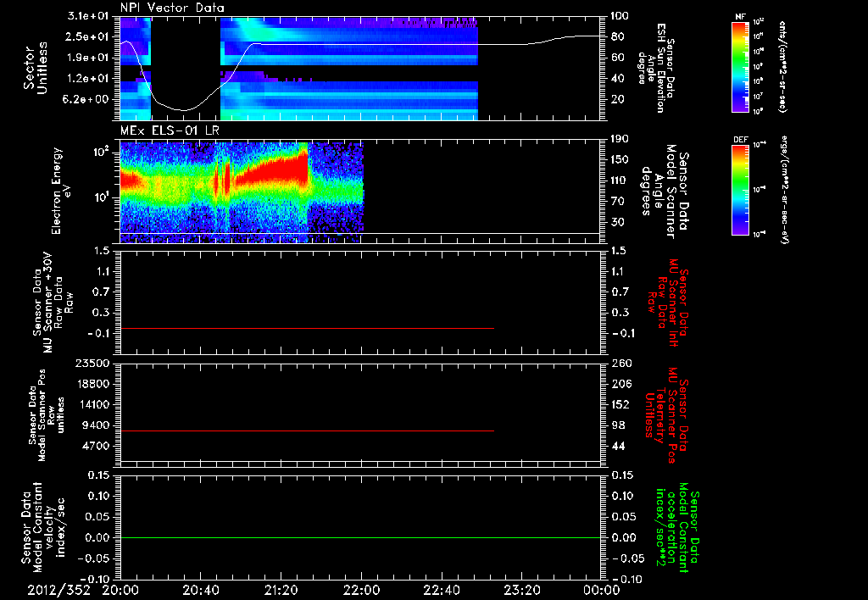This screenshot has width=868, height=600.
Task: Click the 21:20 time axis label
Action: tap(281, 590)
